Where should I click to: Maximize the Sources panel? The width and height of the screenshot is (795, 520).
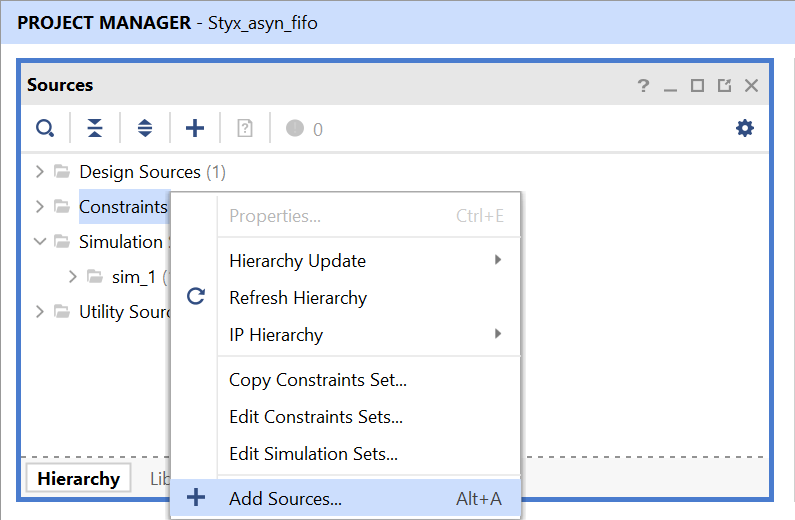(698, 86)
